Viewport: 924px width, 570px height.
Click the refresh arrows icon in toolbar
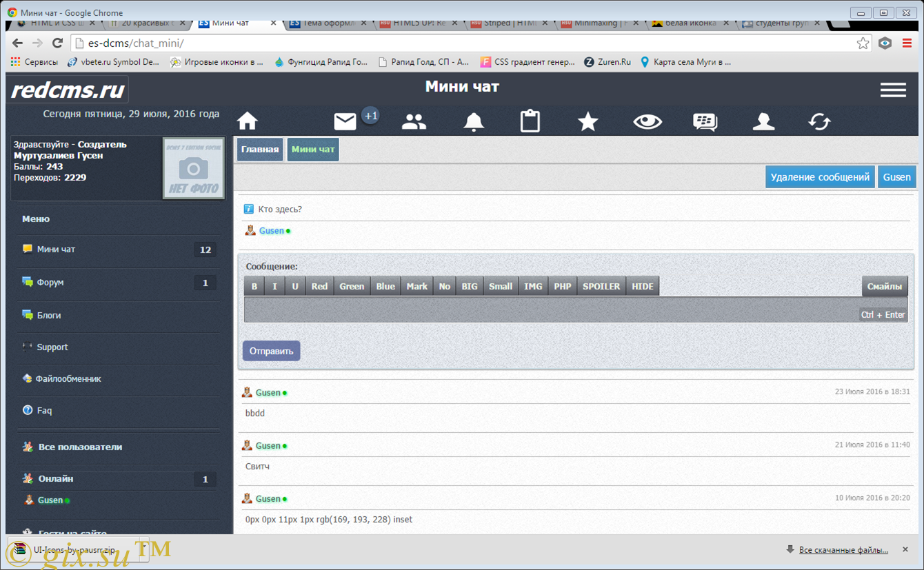(820, 122)
